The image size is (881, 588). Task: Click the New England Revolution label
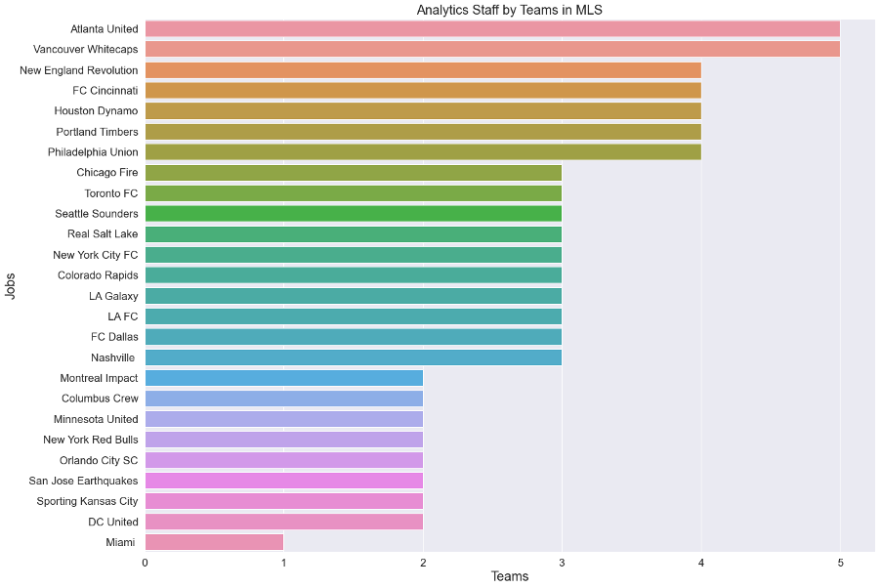(79, 70)
